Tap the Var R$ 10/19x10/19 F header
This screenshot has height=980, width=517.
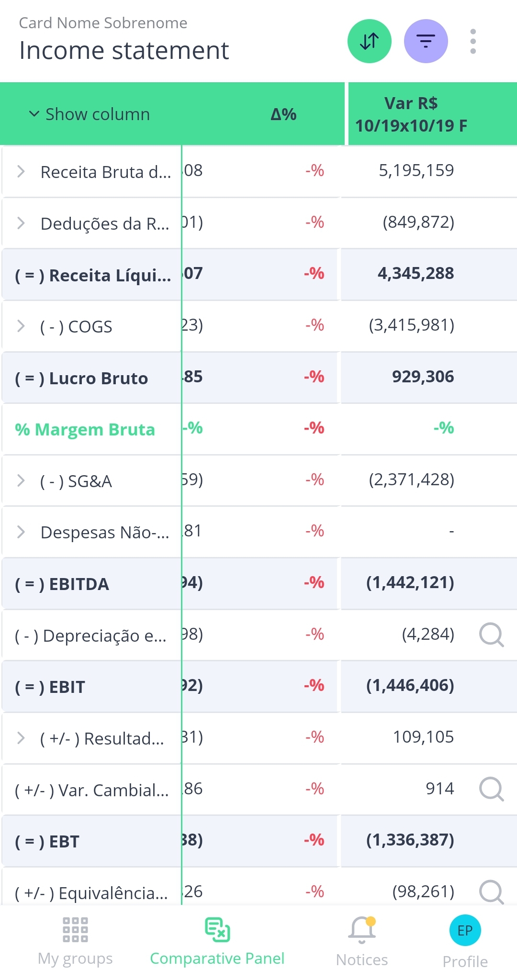pyautogui.click(x=411, y=114)
